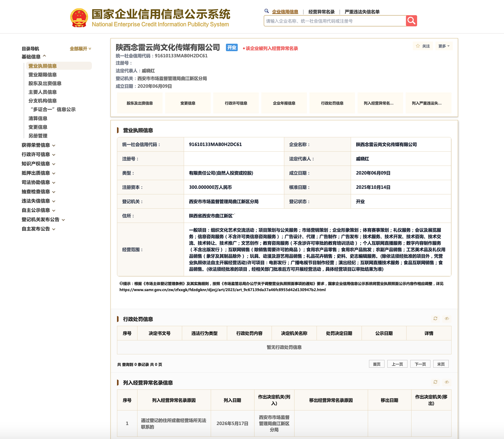This screenshot has height=439, width=504.
Task: Click the 暂无行政处罚信息 empty row
Action: pyautogui.click(x=284, y=347)
